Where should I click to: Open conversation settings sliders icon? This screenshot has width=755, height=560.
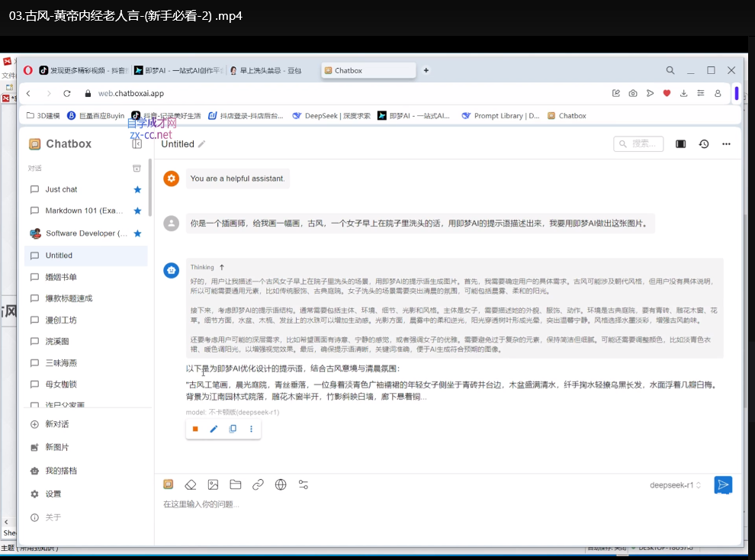(x=304, y=484)
